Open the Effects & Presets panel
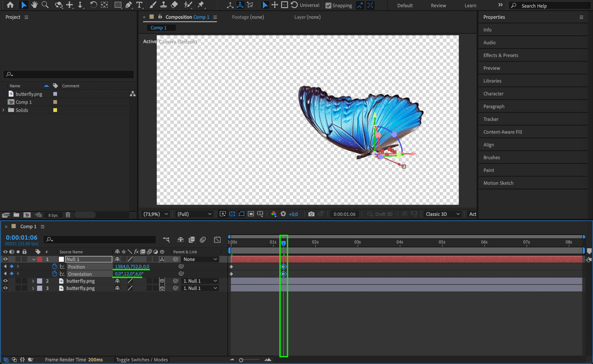Screen dimensions: 593x364 pos(501,55)
